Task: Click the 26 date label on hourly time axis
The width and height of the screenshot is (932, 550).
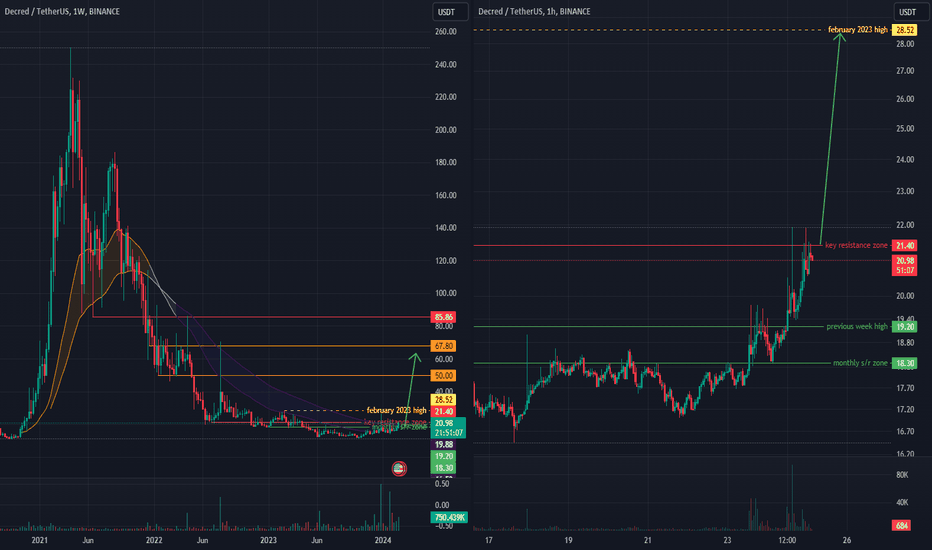Action: coord(847,540)
